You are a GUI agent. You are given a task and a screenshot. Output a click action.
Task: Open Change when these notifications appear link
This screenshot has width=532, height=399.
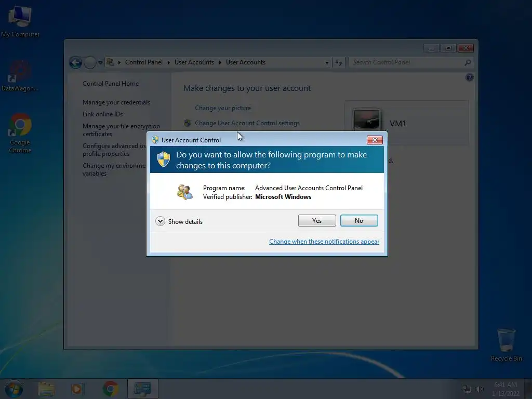[324, 242]
